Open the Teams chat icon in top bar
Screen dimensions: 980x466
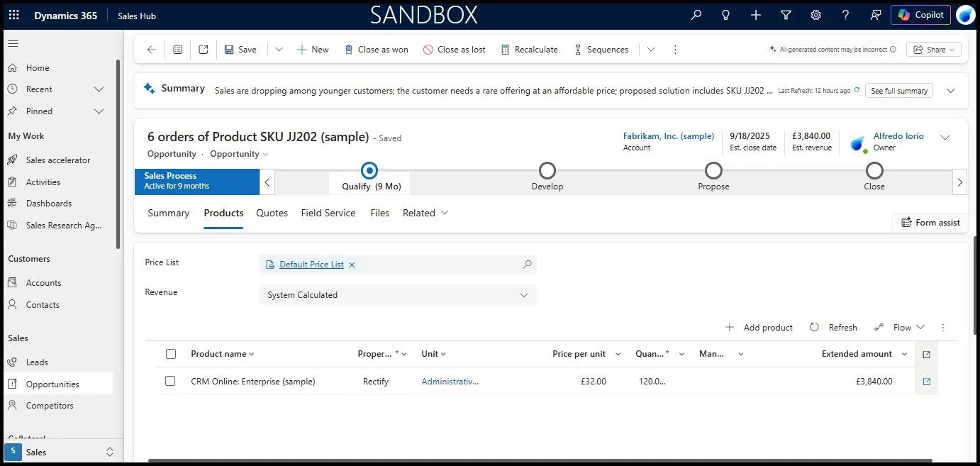876,15
